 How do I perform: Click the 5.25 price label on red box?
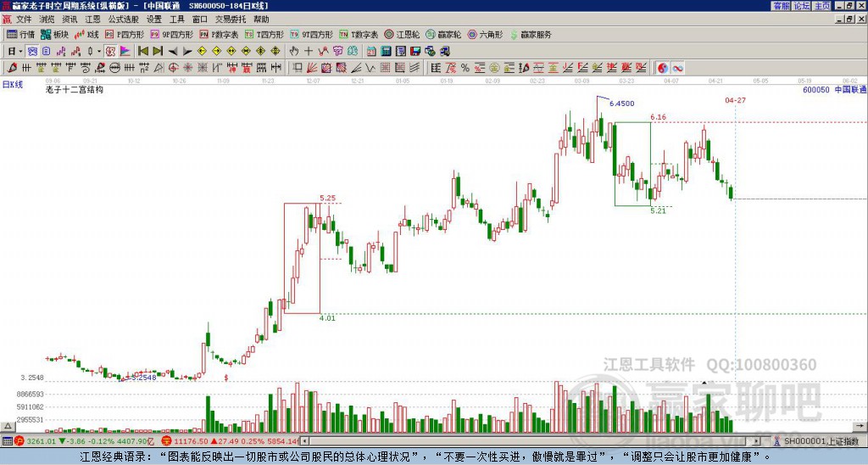pos(328,198)
